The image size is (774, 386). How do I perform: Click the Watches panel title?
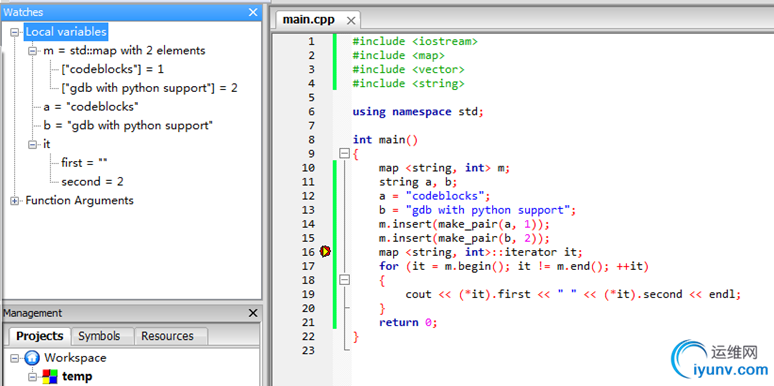[x=23, y=12]
